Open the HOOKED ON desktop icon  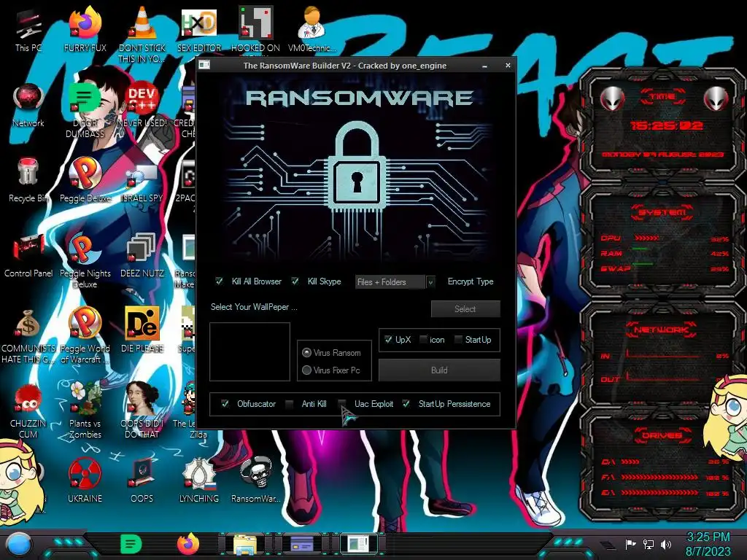coord(255,29)
